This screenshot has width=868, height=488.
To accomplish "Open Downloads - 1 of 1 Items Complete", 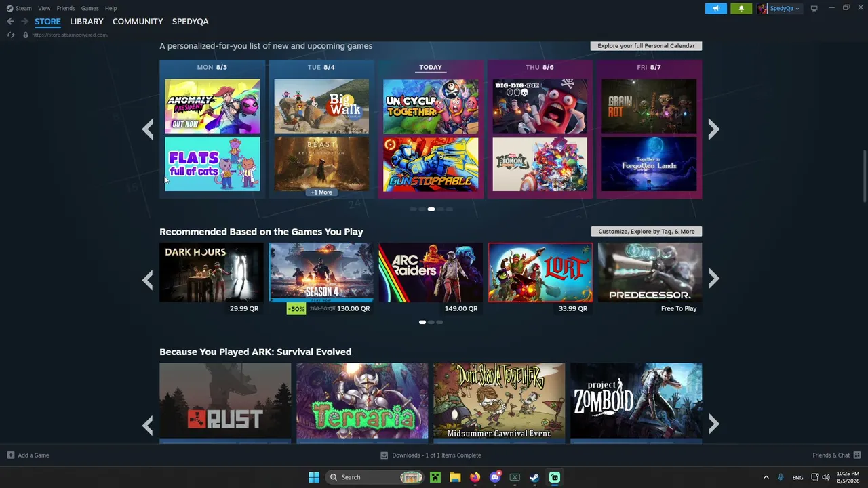I will pyautogui.click(x=437, y=455).
